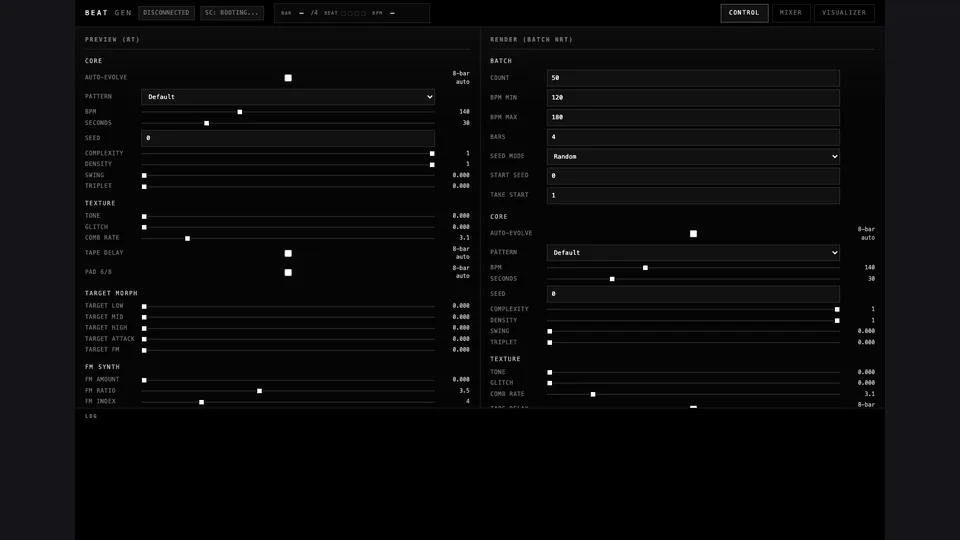Viewport: 960px width, 540px height.
Task: Enable Tape Delay checkbox in Preview panel
Action: coord(288,253)
